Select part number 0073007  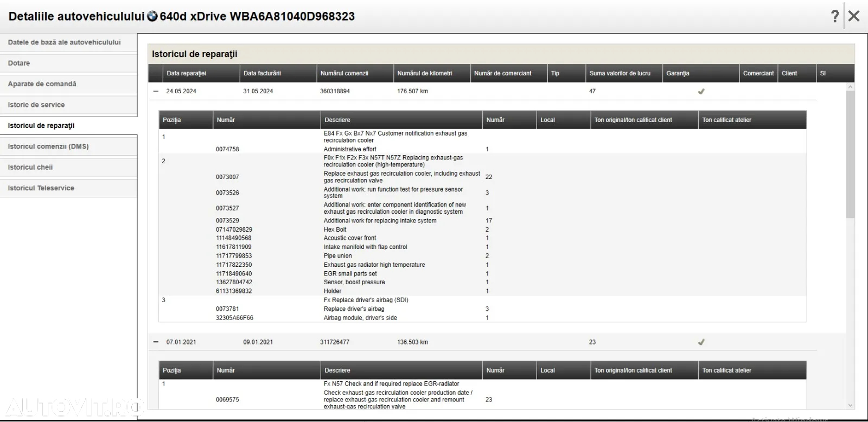227,177
